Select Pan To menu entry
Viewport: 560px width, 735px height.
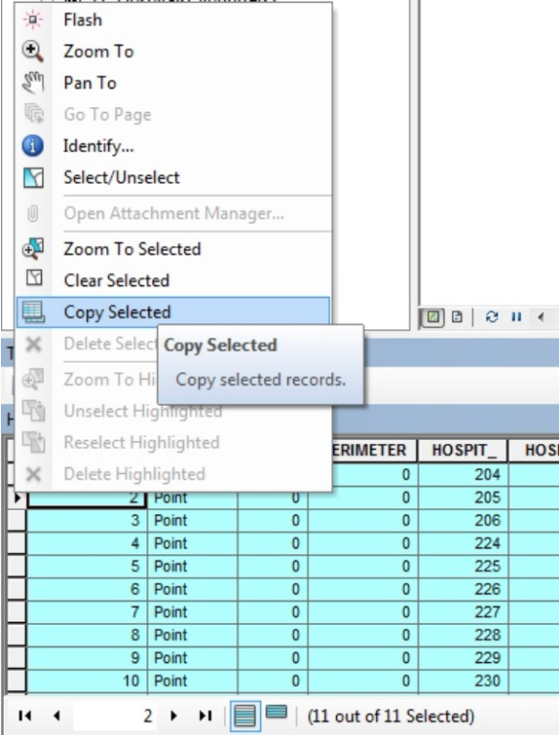coord(173,83)
